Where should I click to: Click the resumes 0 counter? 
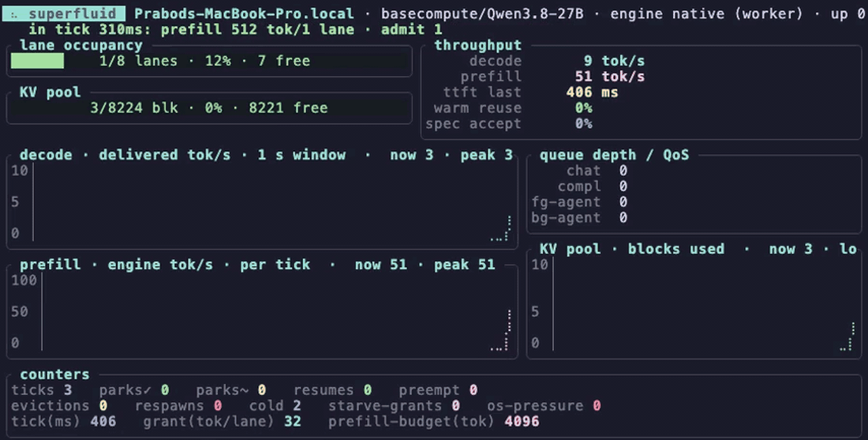point(333,390)
